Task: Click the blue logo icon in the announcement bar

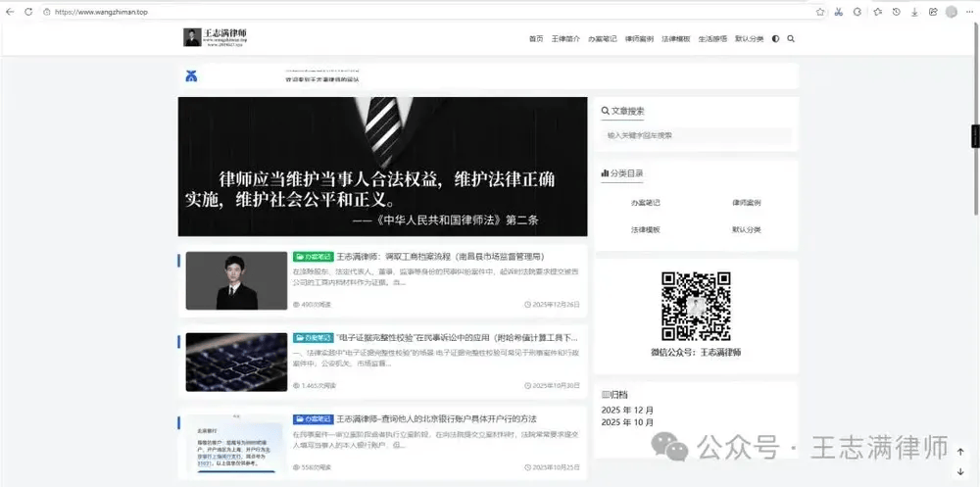Action: pos(191,76)
